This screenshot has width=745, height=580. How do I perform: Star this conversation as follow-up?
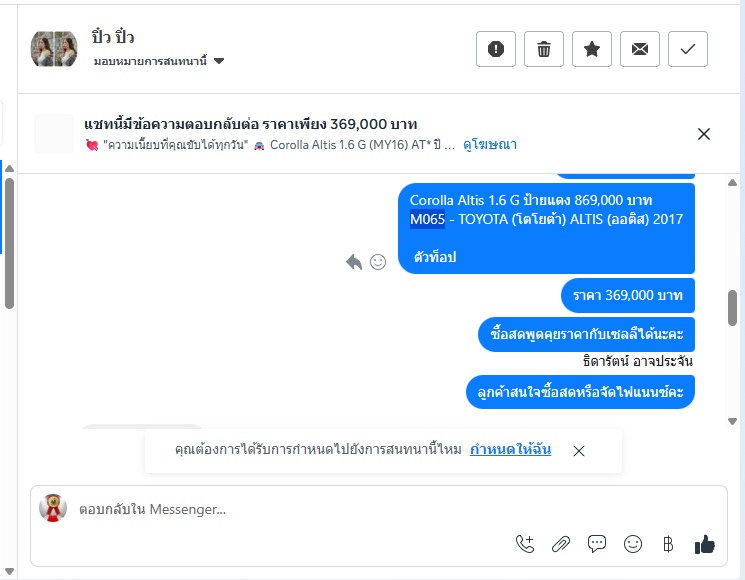592,49
